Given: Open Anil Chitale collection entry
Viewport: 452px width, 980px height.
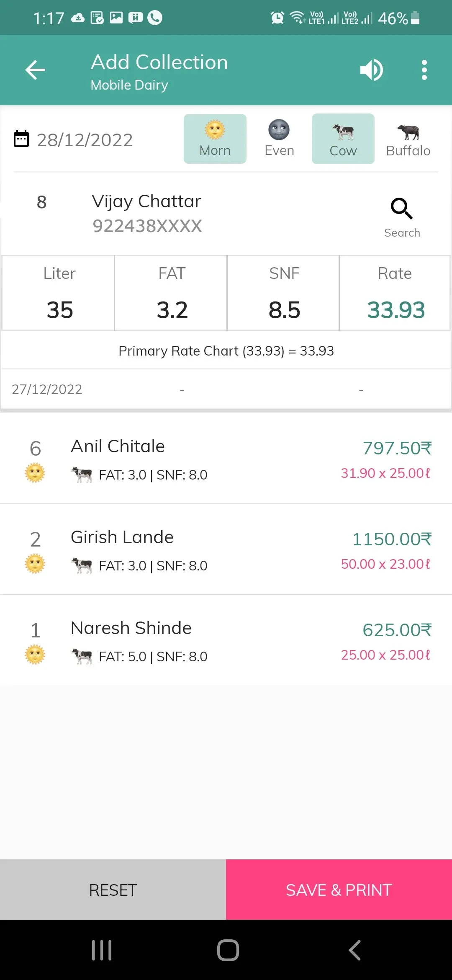Looking at the screenshot, I should tap(226, 459).
